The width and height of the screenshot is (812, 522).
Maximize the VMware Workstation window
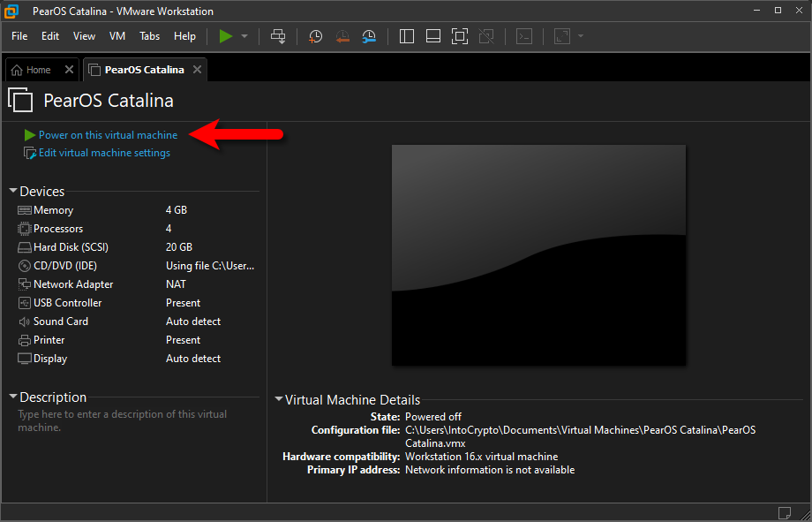(778, 11)
